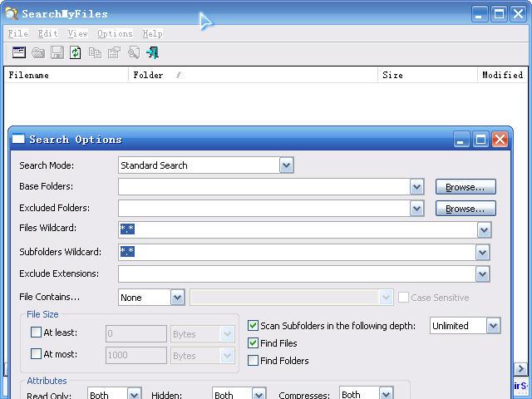Screen dimensions: 532x399
Task: Open the Options menu
Action: [x=115, y=33]
